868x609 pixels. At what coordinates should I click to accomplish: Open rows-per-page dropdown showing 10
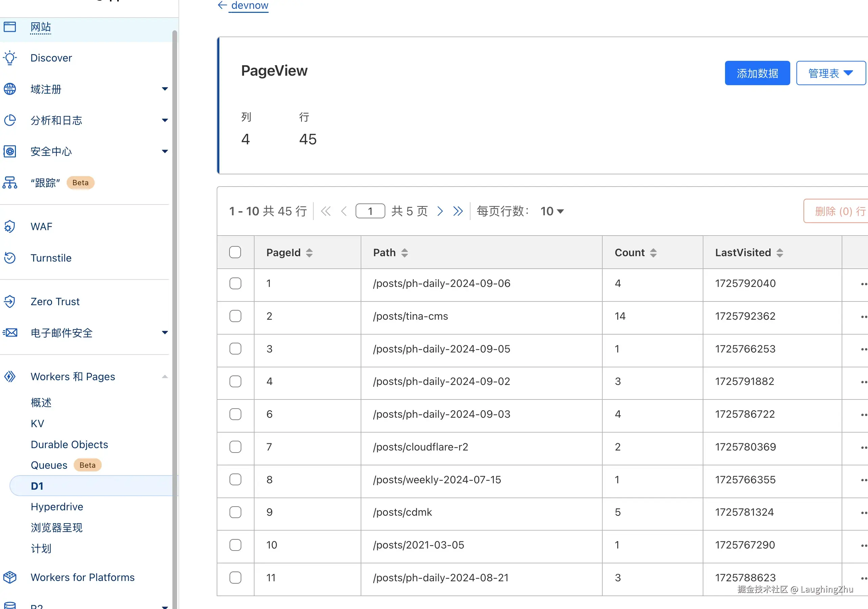(552, 211)
